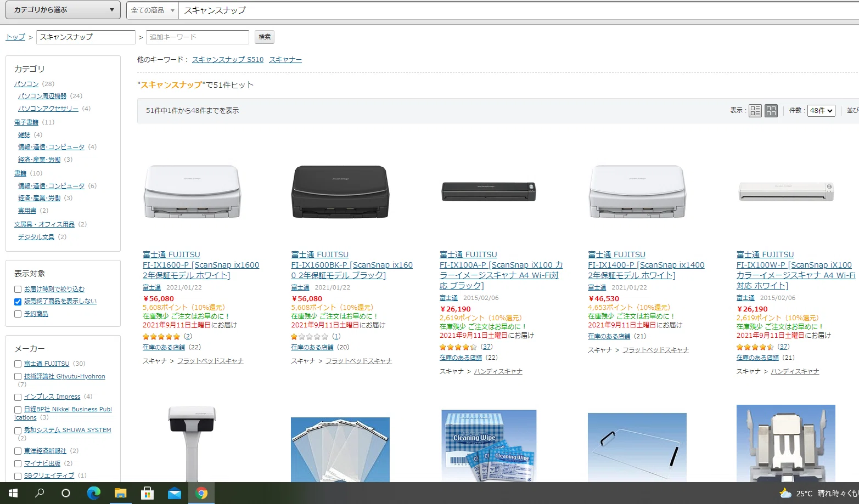Viewport: 859px width, 504px height.
Task: Open デジタル文具 subcategory
Action: (36, 237)
